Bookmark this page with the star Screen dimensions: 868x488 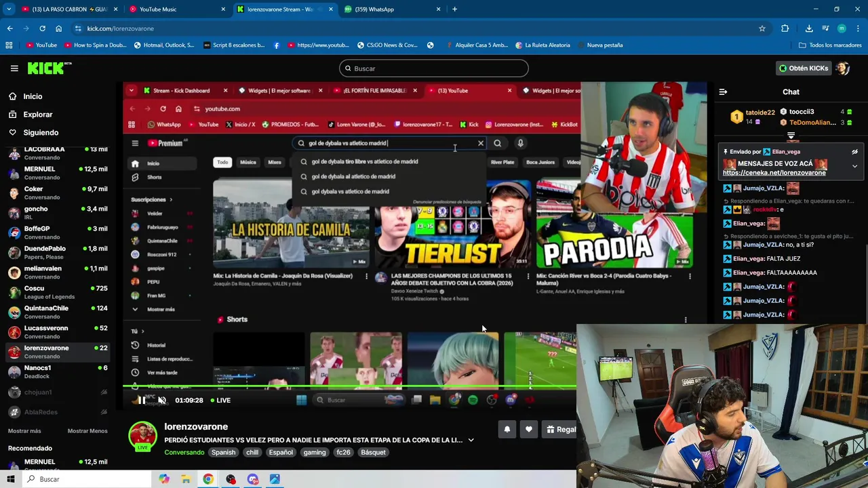(762, 28)
